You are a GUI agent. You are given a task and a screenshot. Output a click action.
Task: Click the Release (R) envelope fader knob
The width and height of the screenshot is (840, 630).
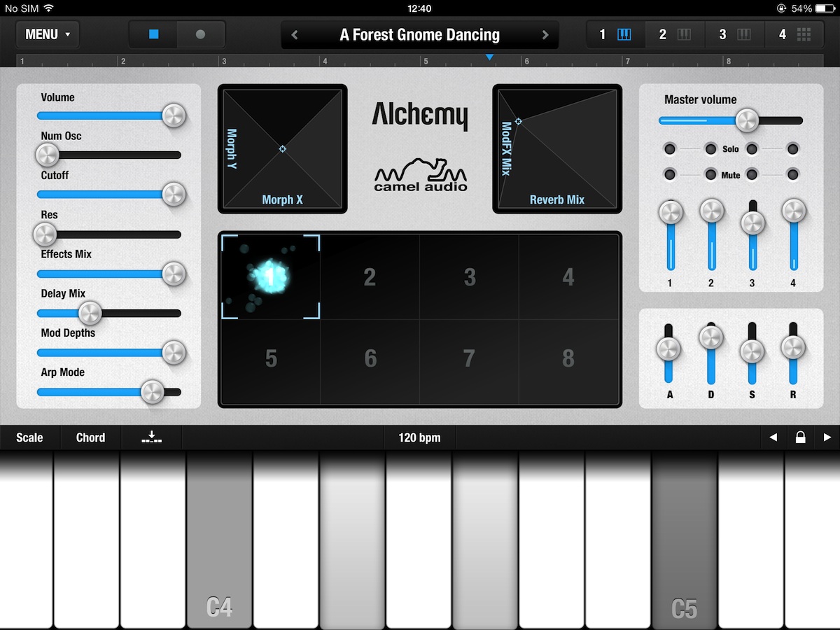[x=793, y=346]
